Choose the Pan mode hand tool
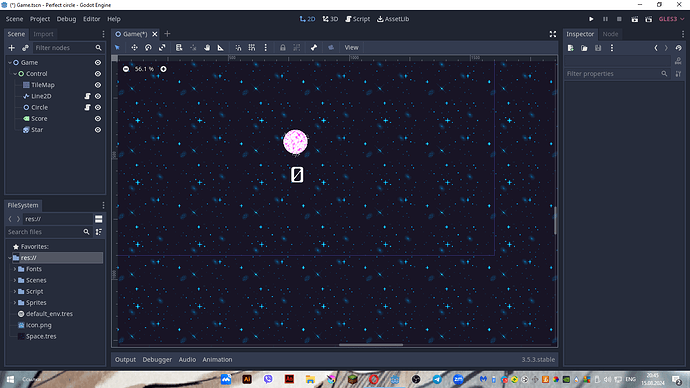Viewport: 690px width, 388px height. coord(207,48)
